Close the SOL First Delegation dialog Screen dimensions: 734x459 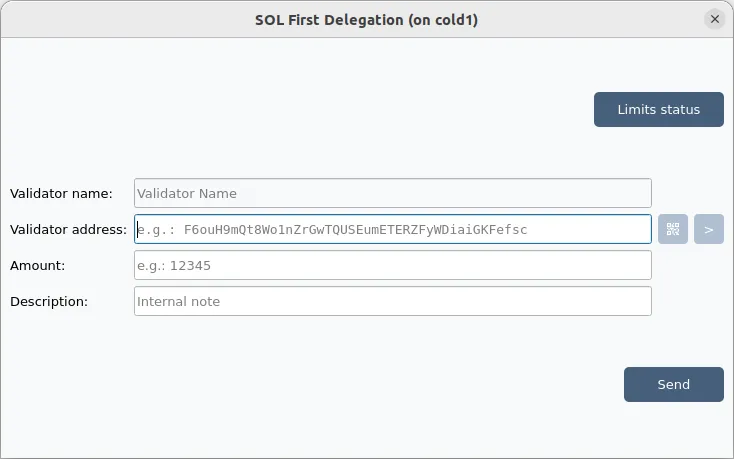click(x=714, y=19)
